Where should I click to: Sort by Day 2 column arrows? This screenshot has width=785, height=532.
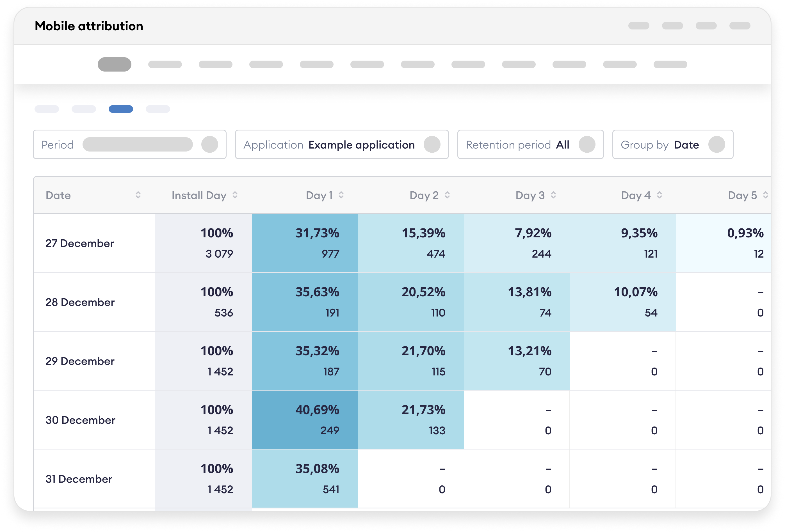[447, 195]
